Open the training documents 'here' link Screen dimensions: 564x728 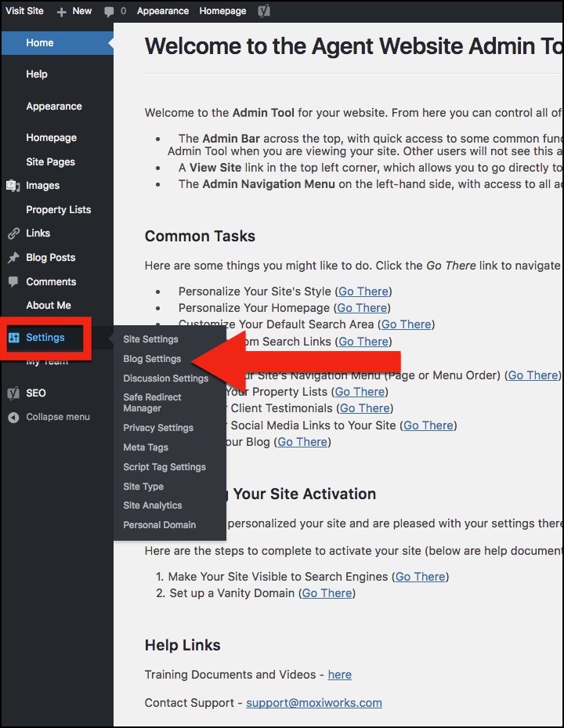click(339, 675)
